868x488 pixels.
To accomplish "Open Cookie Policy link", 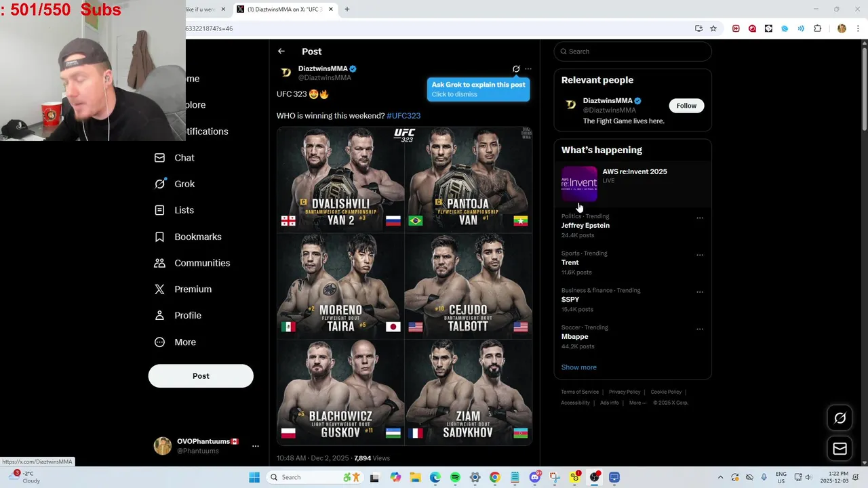I will pos(666,392).
